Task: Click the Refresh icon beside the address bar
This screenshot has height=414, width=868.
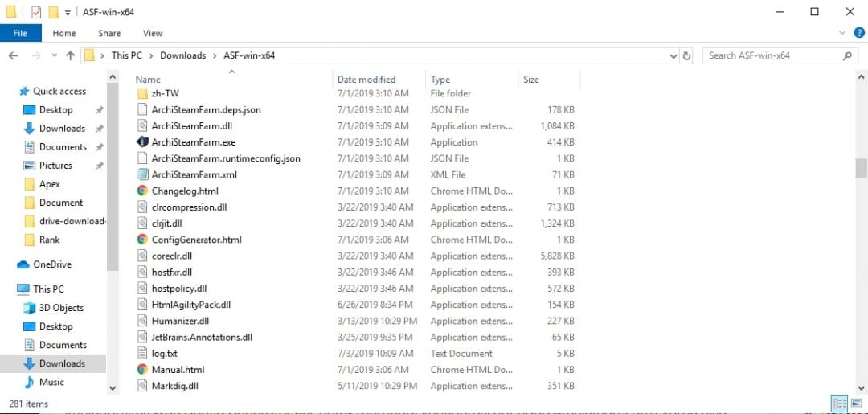Action: 687,56
